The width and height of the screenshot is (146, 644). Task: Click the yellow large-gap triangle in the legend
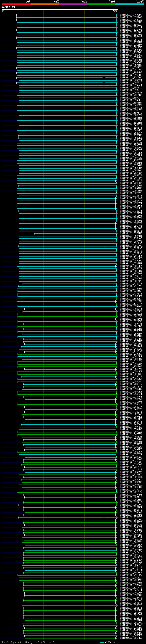click(19, 642)
